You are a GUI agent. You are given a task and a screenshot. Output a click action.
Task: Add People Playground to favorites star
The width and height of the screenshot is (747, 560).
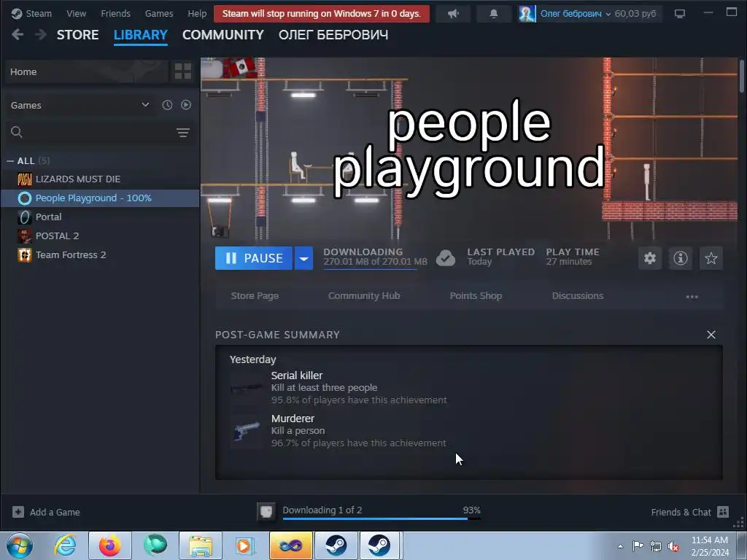tap(711, 258)
